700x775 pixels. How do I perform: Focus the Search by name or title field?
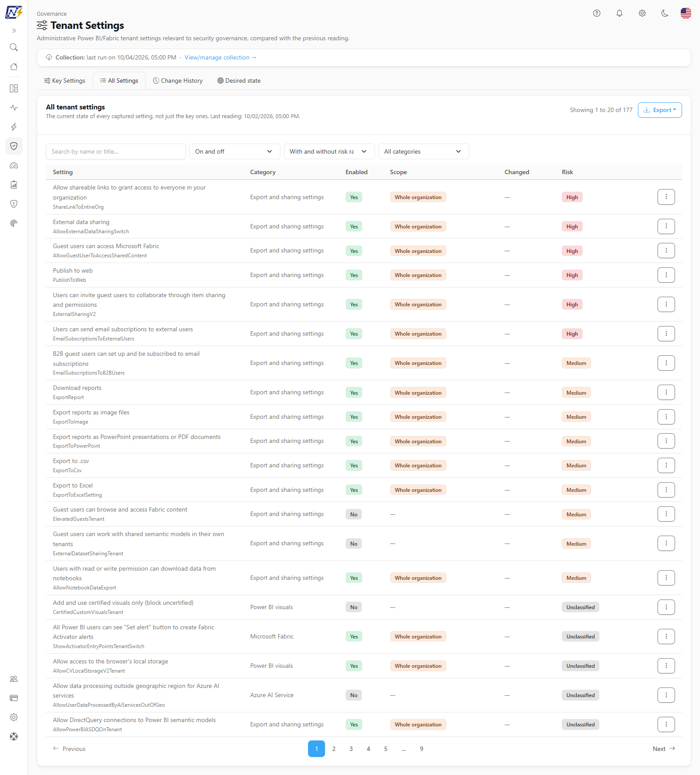[116, 151]
